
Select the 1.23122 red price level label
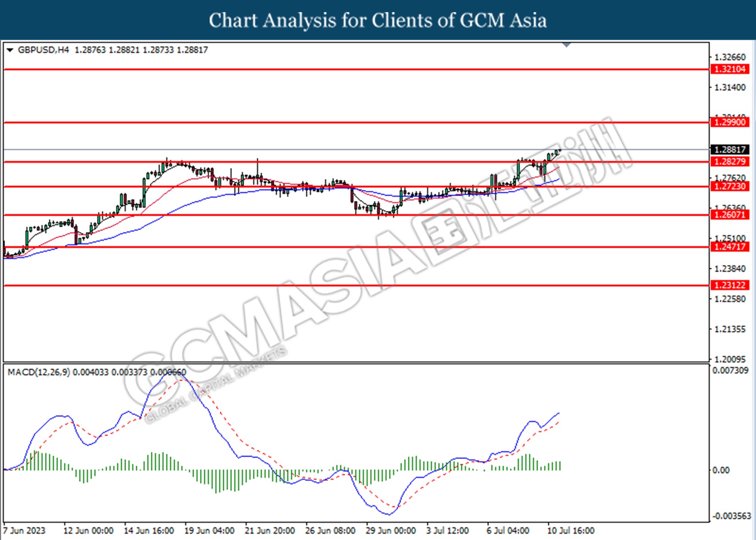pyautogui.click(x=730, y=285)
